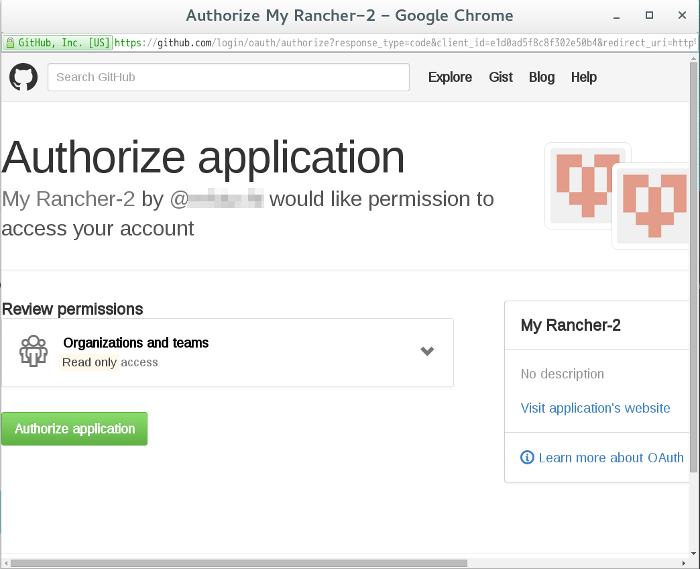Click the vertical scrollbar thumb

pos(693,268)
